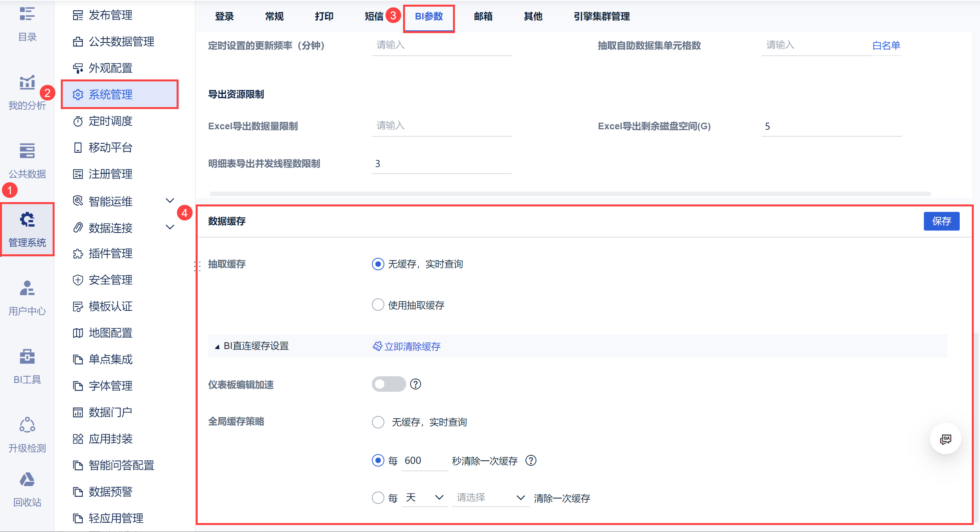980x532 pixels.
Task: Collapse the BI直连缓存设置 section
Action: click(x=217, y=346)
